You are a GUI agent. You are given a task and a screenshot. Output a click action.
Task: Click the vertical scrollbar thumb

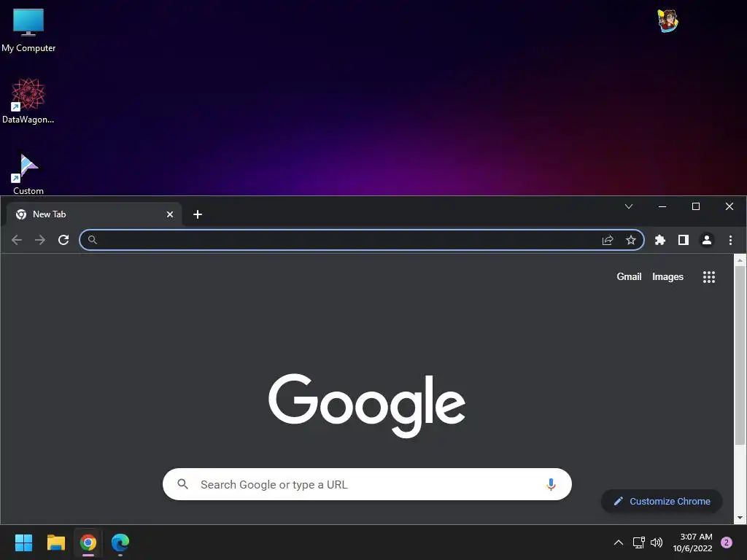[x=740, y=355]
